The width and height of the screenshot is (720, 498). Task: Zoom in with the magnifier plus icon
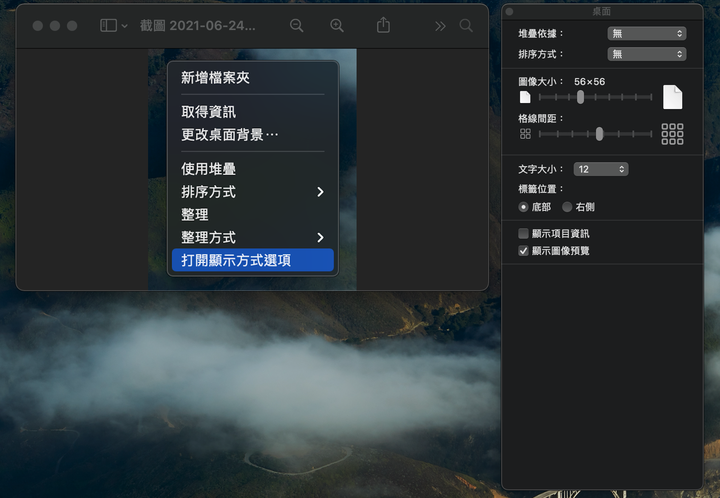tap(337, 26)
